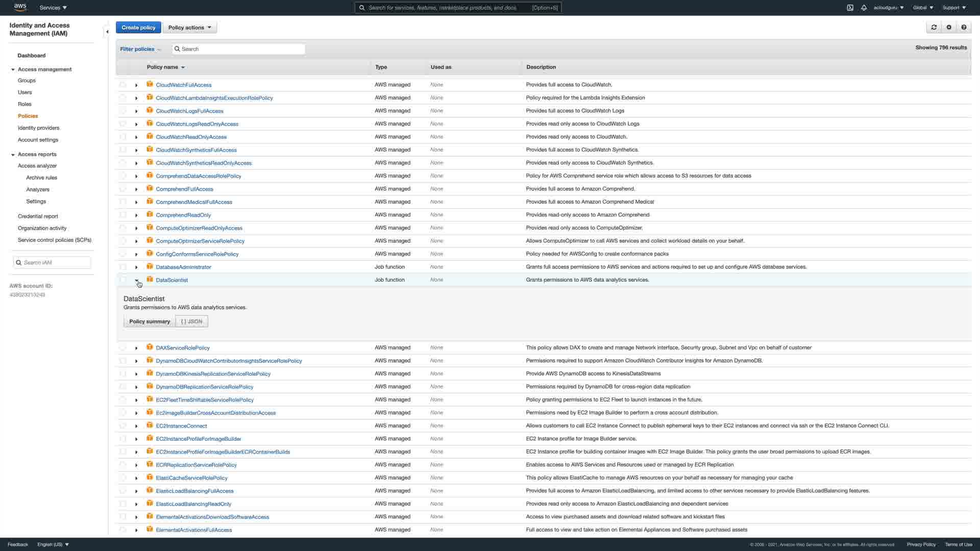Check the CloudWatchFullAccess policy checkbox

click(x=122, y=85)
